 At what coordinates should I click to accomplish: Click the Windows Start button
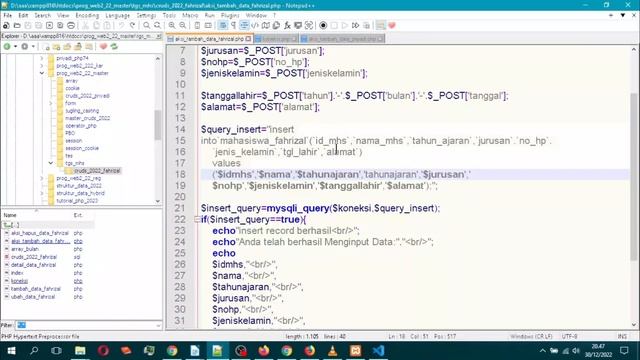point(11,351)
